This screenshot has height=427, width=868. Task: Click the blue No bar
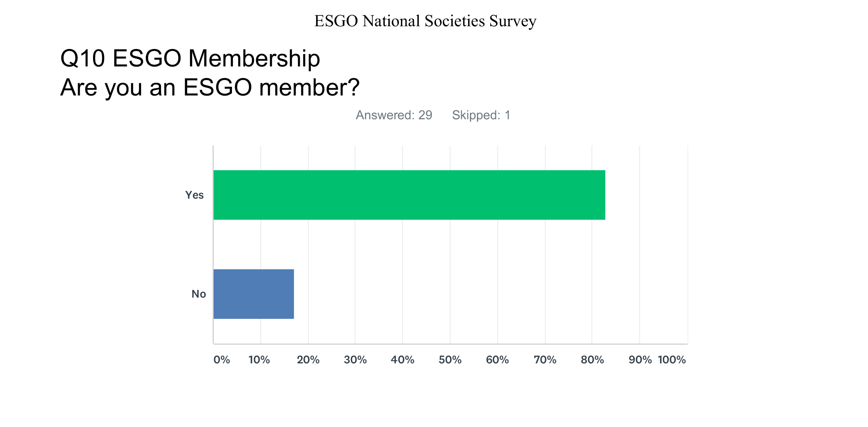pos(254,294)
